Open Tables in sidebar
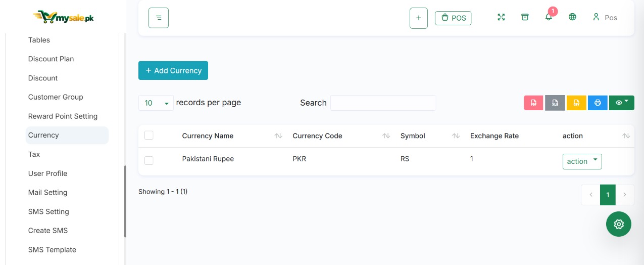Image resolution: width=644 pixels, height=265 pixels. (39, 40)
